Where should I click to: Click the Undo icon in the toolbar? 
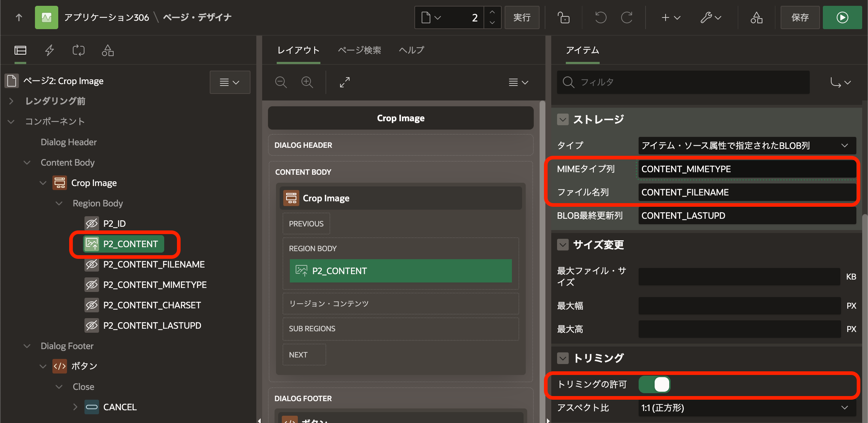(600, 17)
